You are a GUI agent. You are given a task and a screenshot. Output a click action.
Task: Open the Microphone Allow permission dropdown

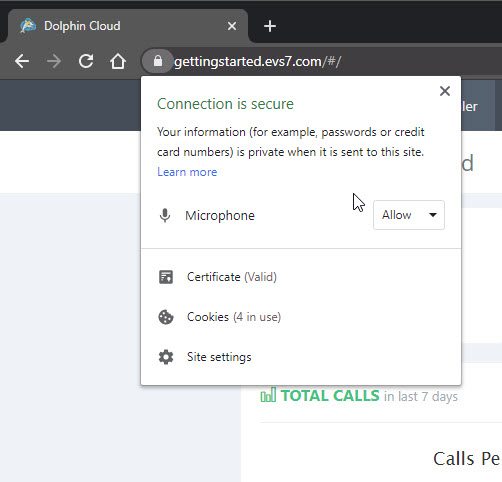409,215
